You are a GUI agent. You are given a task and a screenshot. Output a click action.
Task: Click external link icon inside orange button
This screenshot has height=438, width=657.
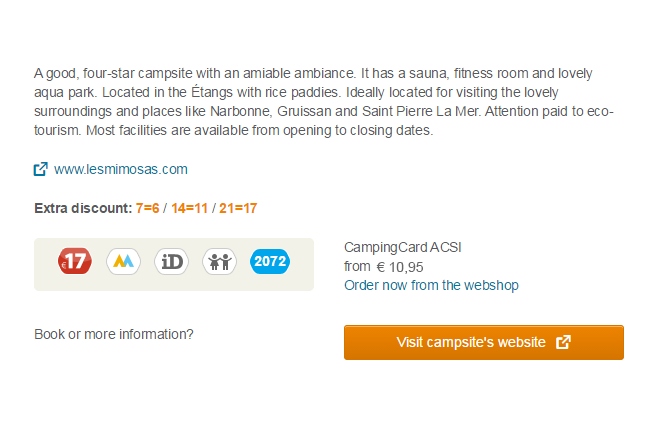(x=564, y=342)
